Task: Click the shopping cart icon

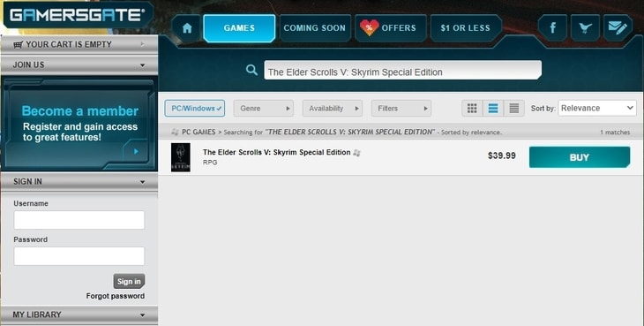Action: 18,44
